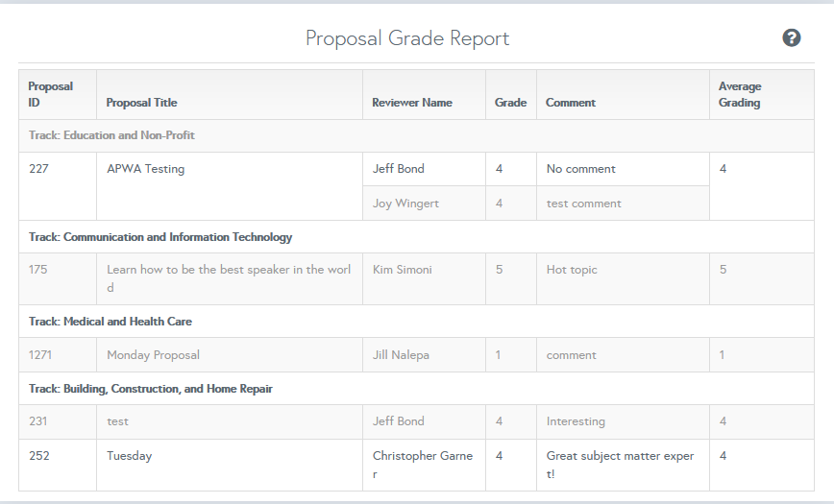Open the 'Learn how to be the best speaker' proposal
The image size is (834, 504).
[229, 270]
